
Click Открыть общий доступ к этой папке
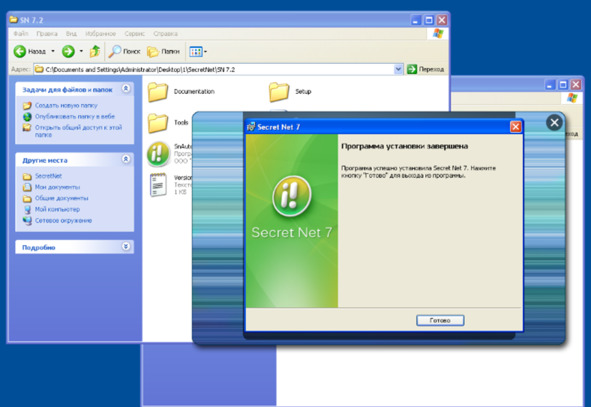click(78, 131)
